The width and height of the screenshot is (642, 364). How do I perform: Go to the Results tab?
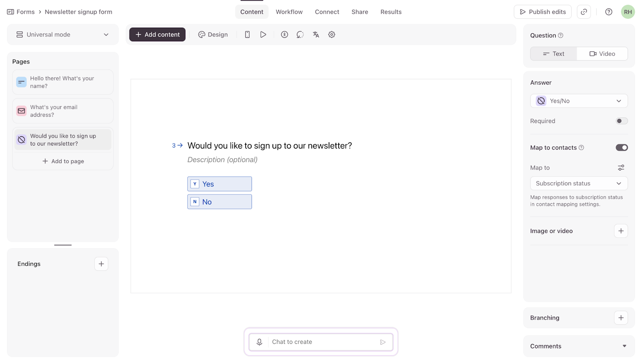391,12
